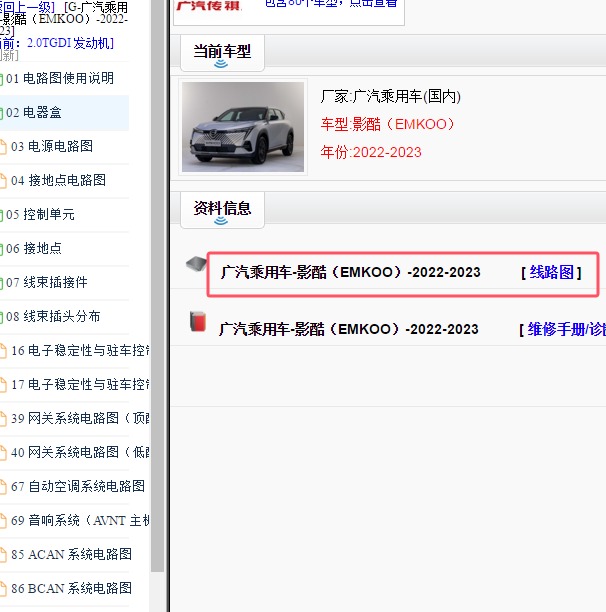The image size is (606, 612).
Task: Click the EMKOO car photo thumbnail
Action: (x=243, y=127)
